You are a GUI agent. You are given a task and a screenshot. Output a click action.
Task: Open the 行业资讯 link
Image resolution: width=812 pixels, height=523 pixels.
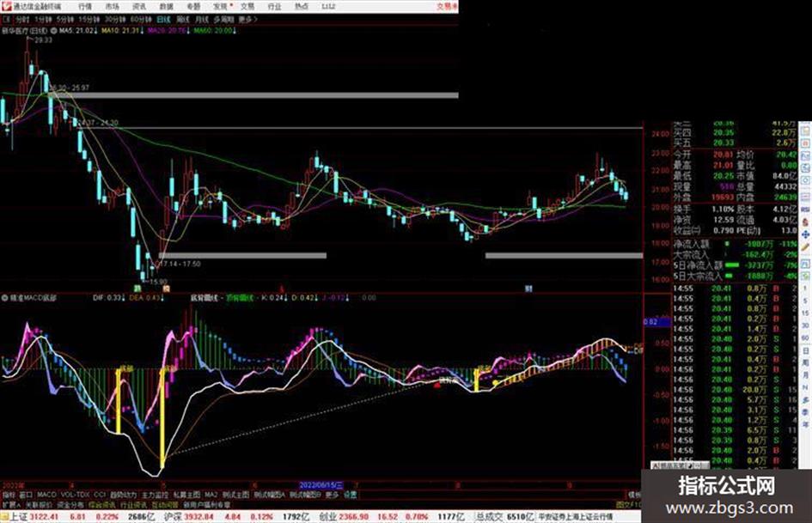133,504
